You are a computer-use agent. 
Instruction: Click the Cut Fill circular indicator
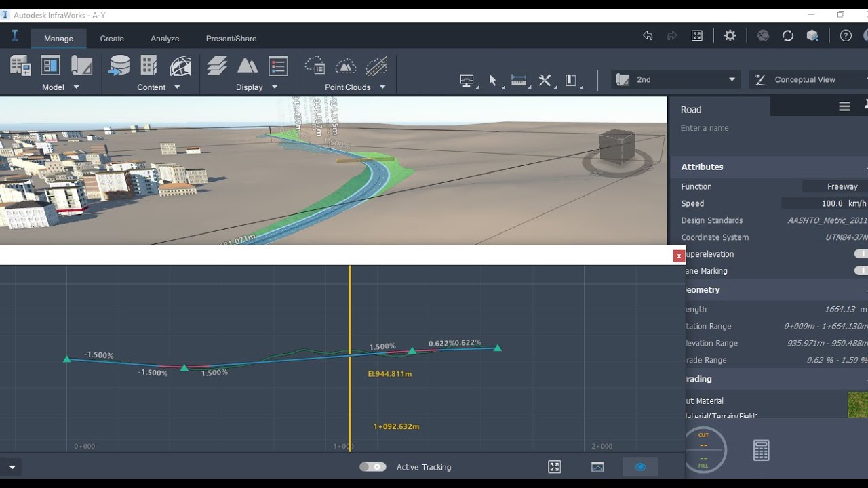point(704,450)
